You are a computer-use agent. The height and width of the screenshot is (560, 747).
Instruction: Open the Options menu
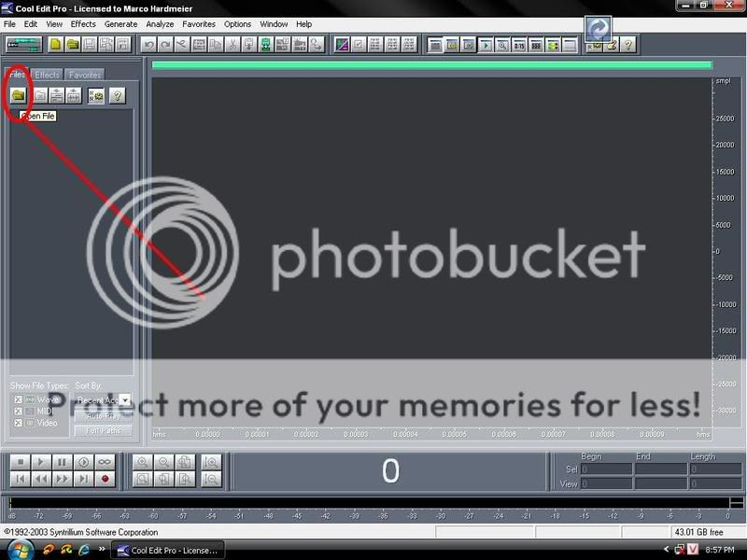[x=237, y=24]
